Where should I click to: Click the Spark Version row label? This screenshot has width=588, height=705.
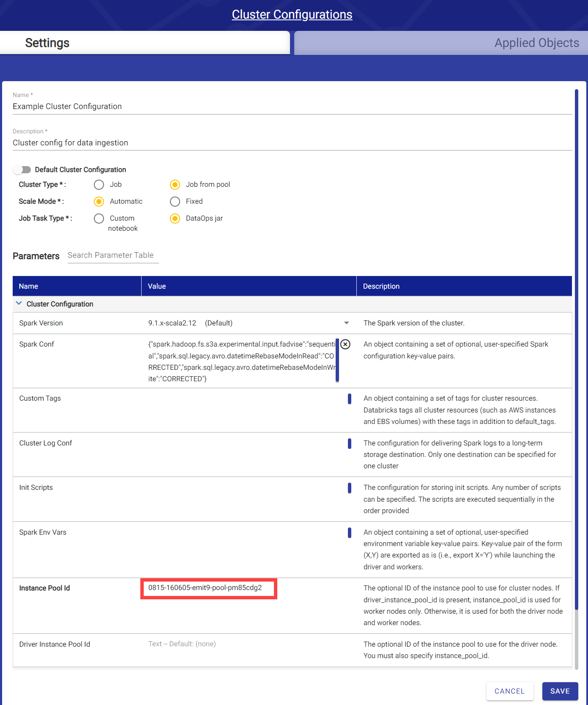(x=41, y=323)
